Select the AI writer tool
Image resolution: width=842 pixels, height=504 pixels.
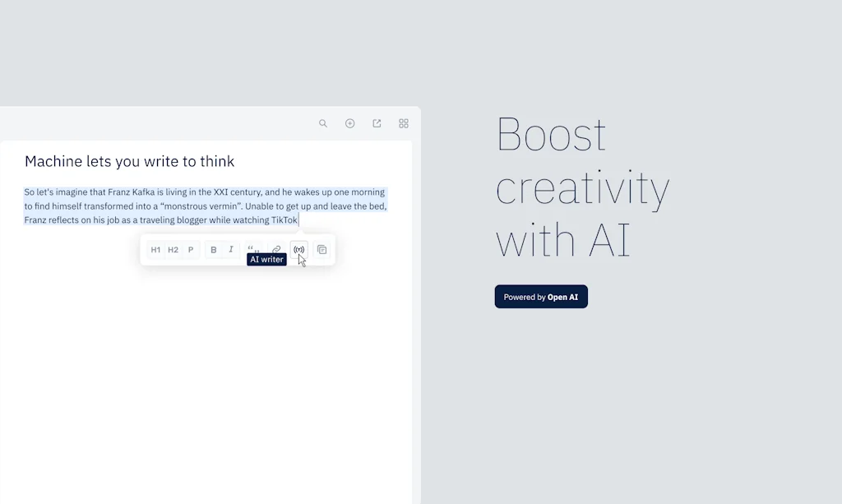tap(298, 249)
